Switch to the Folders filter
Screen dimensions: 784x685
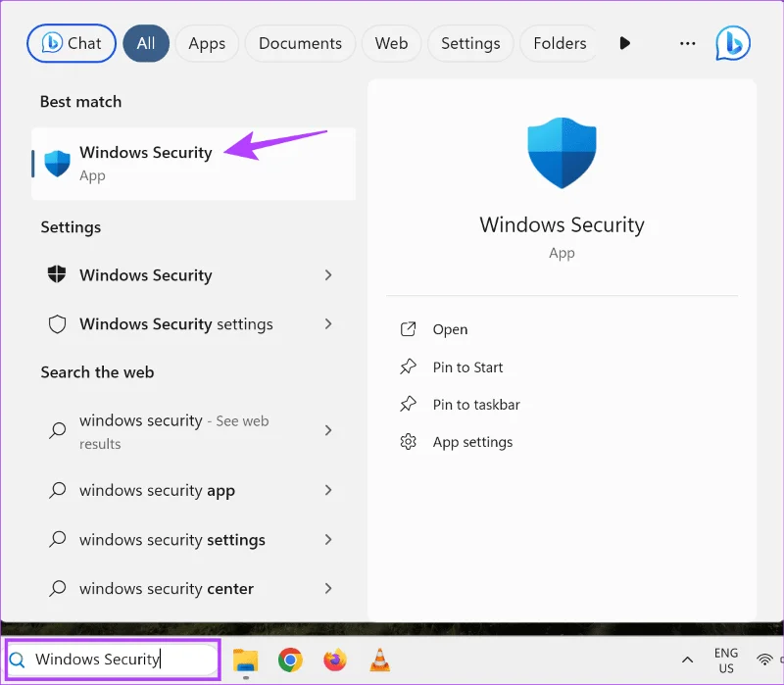560,43
